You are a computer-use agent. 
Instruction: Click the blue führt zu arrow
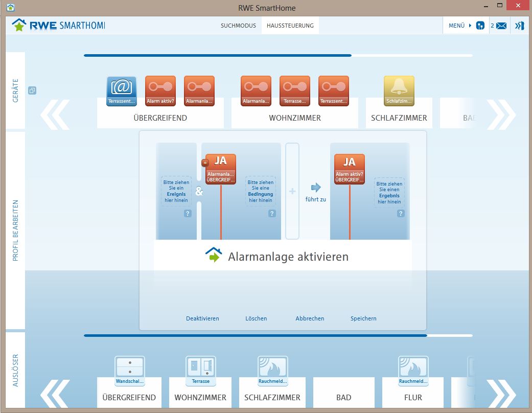point(316,187)
